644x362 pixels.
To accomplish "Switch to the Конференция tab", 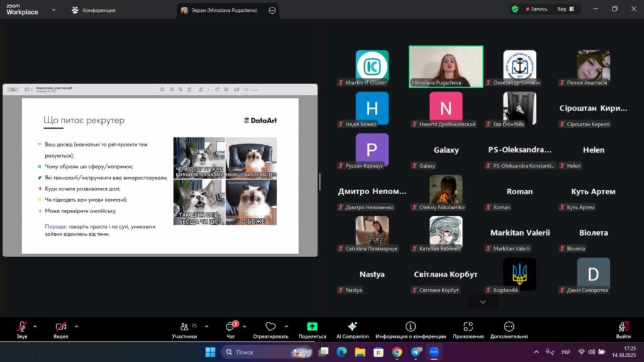I will tap(93, 10).
